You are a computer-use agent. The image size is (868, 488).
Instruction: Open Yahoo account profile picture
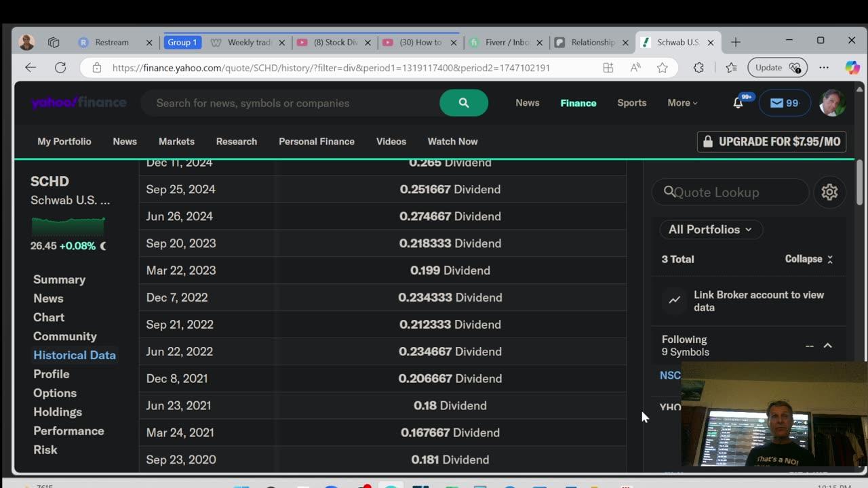(832, 103)
